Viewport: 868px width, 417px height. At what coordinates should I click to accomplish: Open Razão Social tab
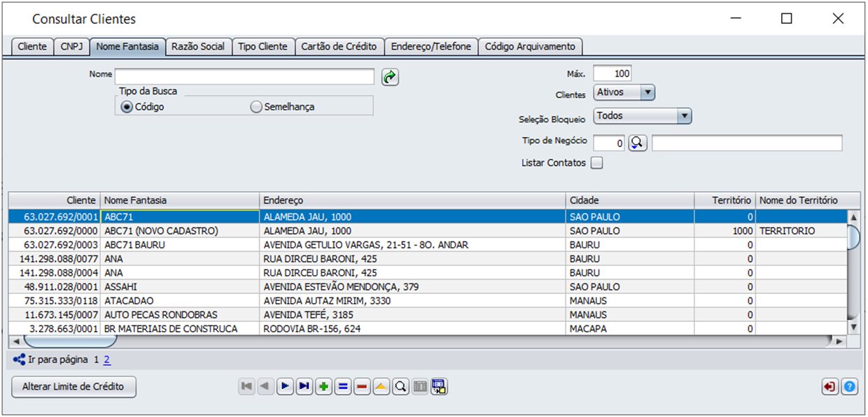(x=199, y=46)
